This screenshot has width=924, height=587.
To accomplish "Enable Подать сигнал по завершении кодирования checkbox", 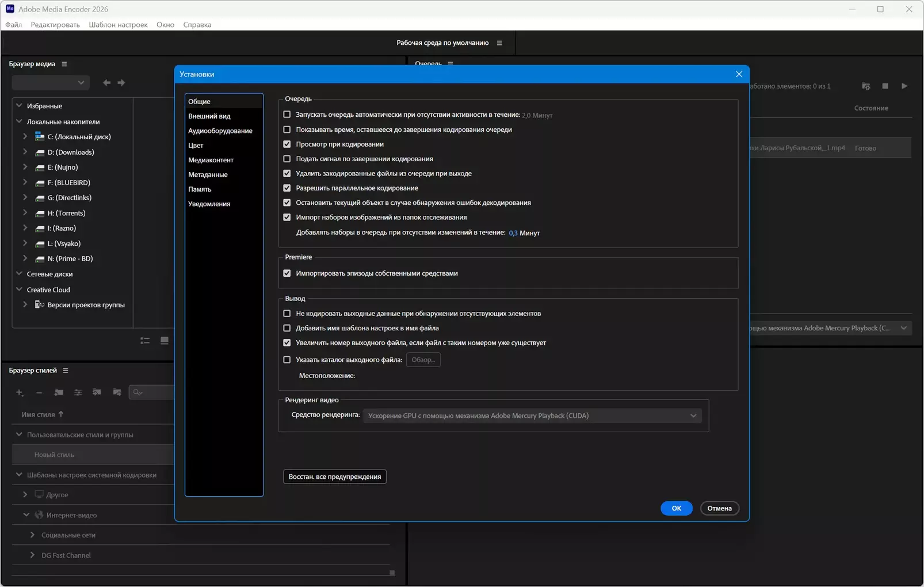I will point(287,159).
